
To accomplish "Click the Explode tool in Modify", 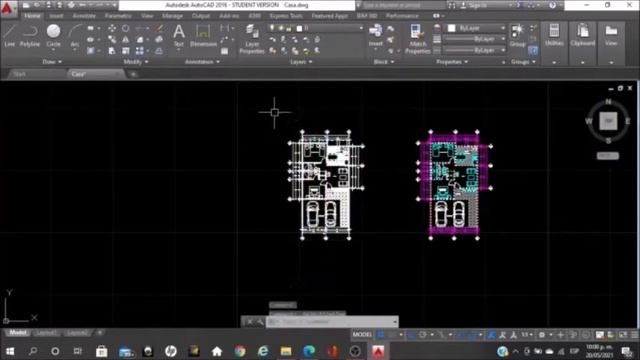I will coord(159,40).
